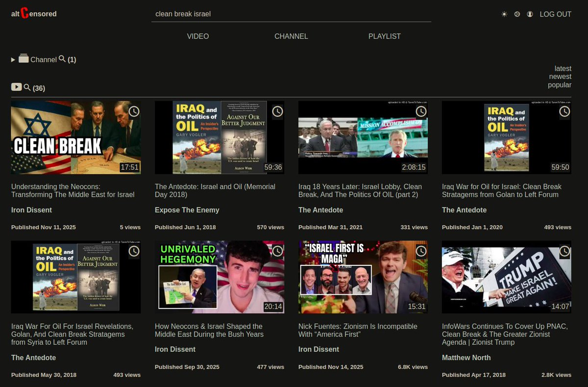Open the 'Israel First is MAGA' thumbnail
Image resolution: width=588 pixels, height=387 pixels.
pyautogui.click(x=363, y=277)
